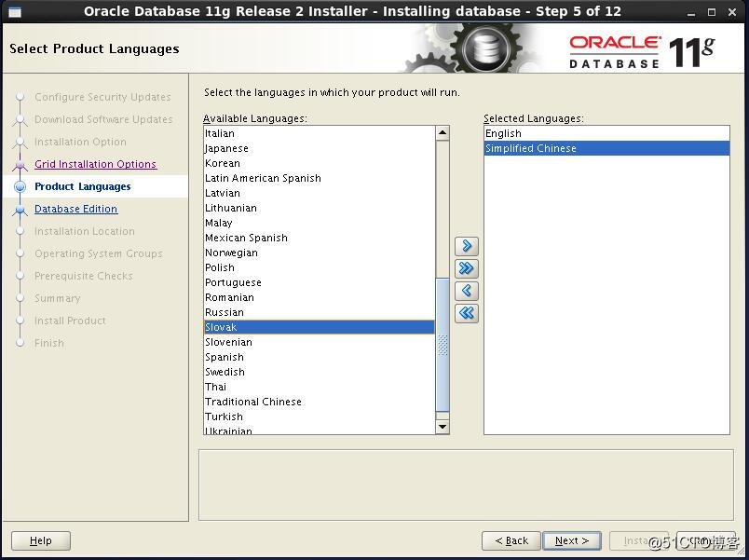Select Romanian in Available Languages
The height and width of the screenshot is (560, 749).
(x=320, y=297)
